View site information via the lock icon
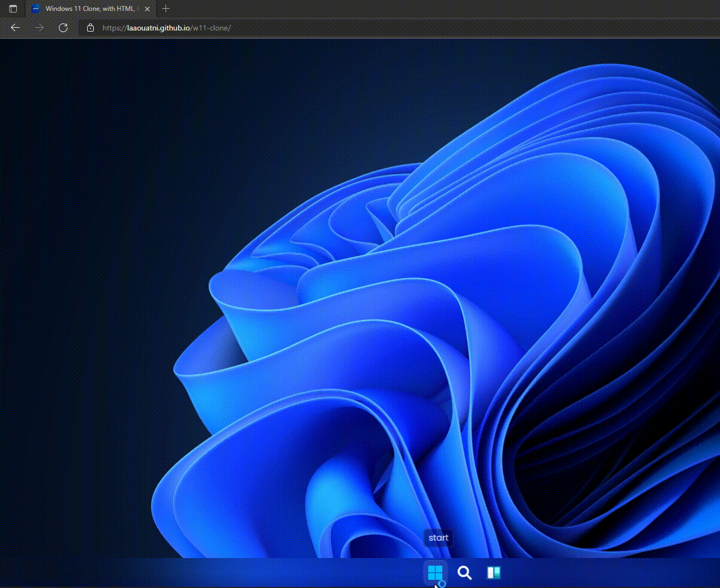 pos(90,28)
